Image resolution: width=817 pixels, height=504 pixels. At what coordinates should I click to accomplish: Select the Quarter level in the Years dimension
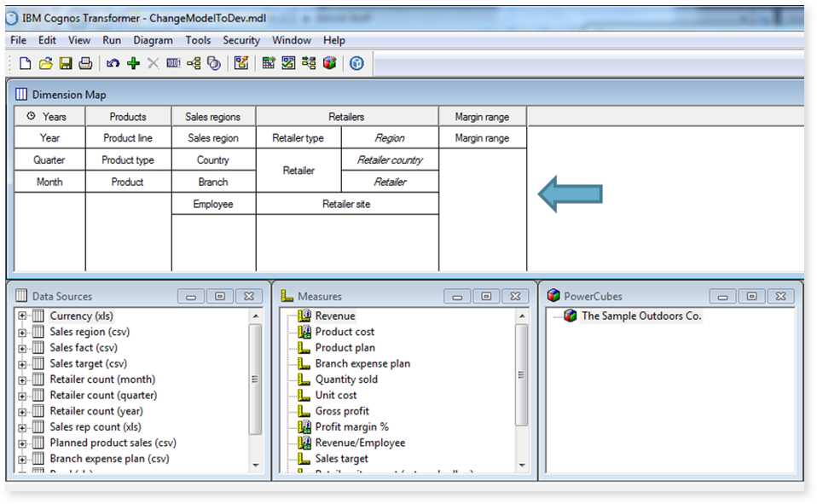[49, 160]
